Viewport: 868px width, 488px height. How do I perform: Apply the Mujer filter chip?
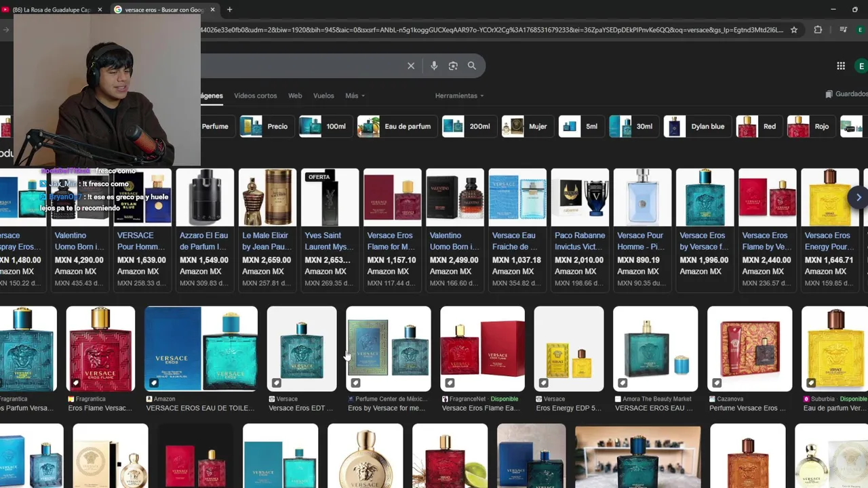527,126
